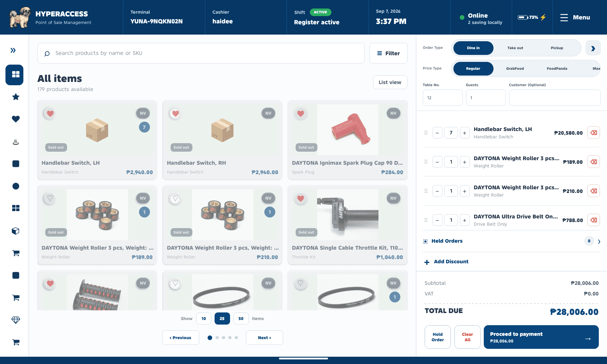607x364 pixels.
Task: Toggle favorite heart on Handlebar Switch, LH card
Action: 50,113
